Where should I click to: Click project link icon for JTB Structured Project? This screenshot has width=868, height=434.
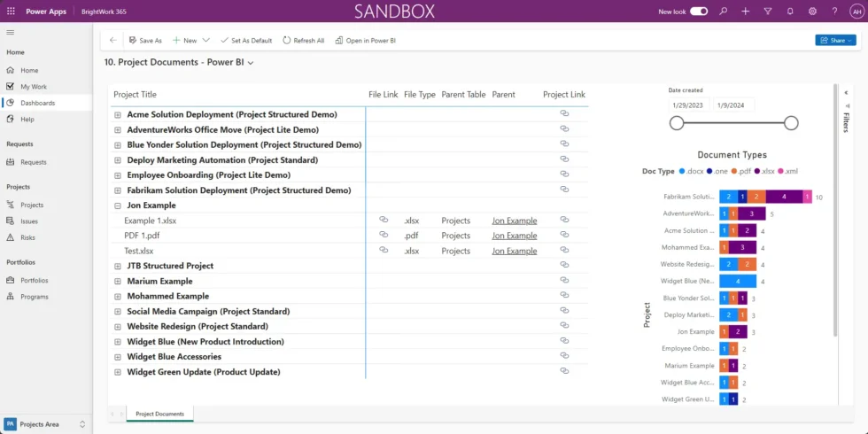[564, 266]
